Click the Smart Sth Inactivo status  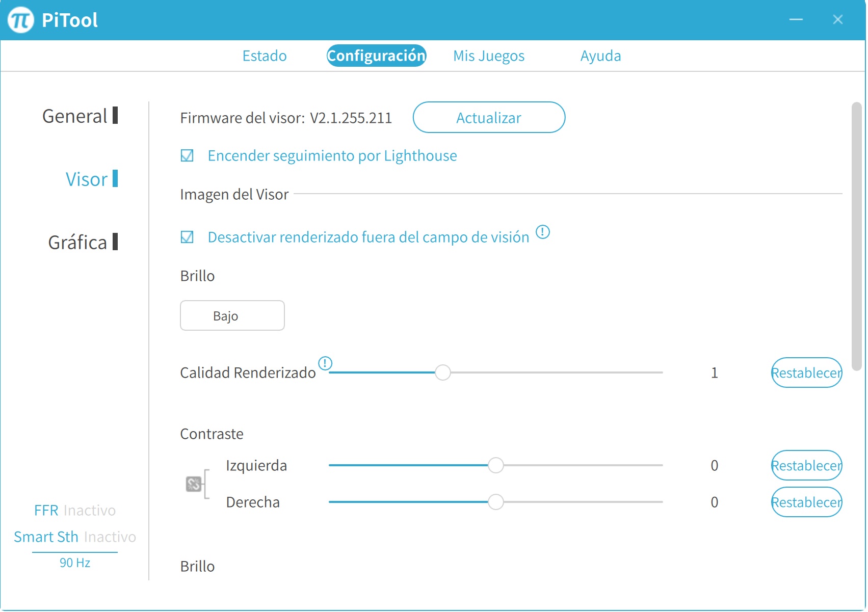click(x=75, y=537)
